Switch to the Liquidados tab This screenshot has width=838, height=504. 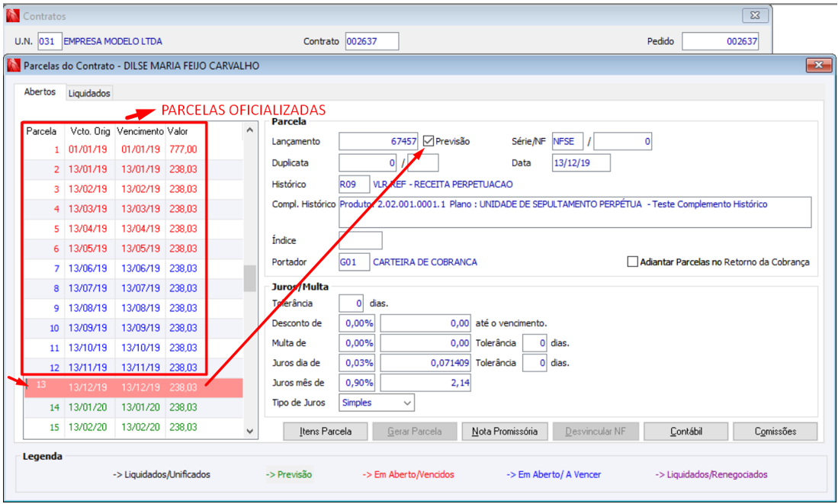pyautogui.click(x=89, y=93)
